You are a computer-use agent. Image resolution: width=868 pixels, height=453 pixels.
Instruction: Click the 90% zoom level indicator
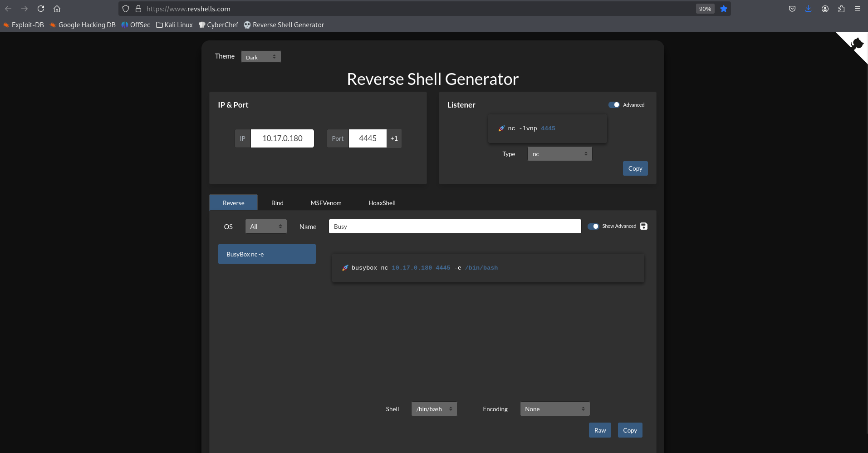point(705,9)
